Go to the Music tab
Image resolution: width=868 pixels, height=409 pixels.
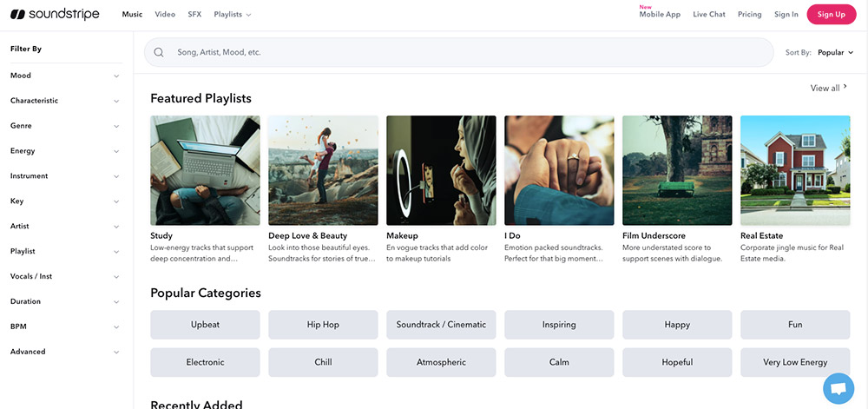[x=132, y=15]
